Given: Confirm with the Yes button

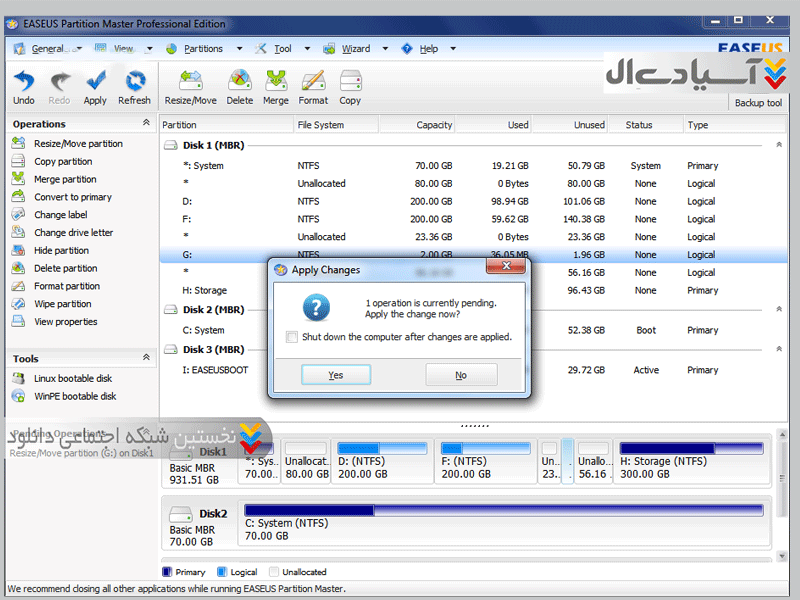Looking at the screenshot, I should pyautogui.click(x=336, y=375).
